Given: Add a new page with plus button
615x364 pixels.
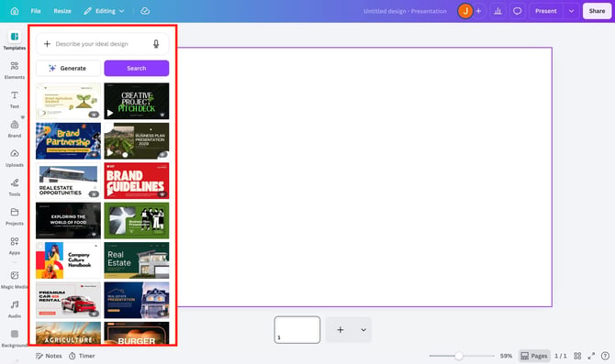Looking at the screenshot, I should pyautogui.click(x=341, y=330).
